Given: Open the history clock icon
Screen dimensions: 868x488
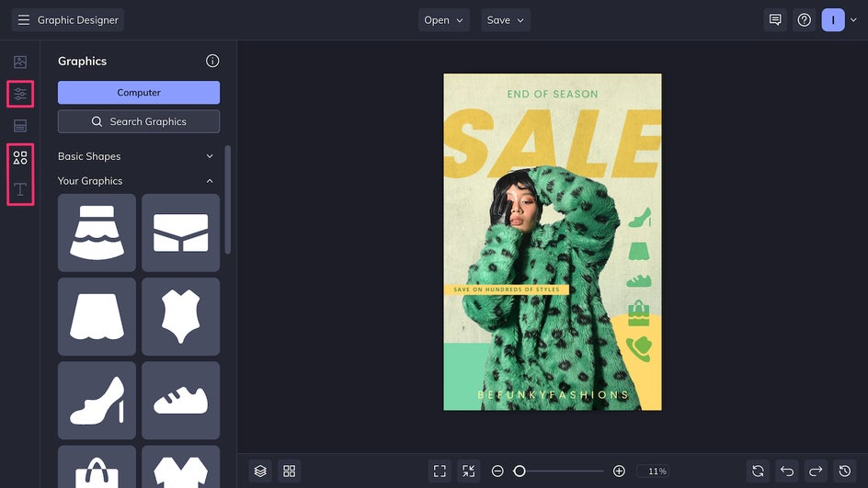Looking at the screenshot, I should coord(844,471).
